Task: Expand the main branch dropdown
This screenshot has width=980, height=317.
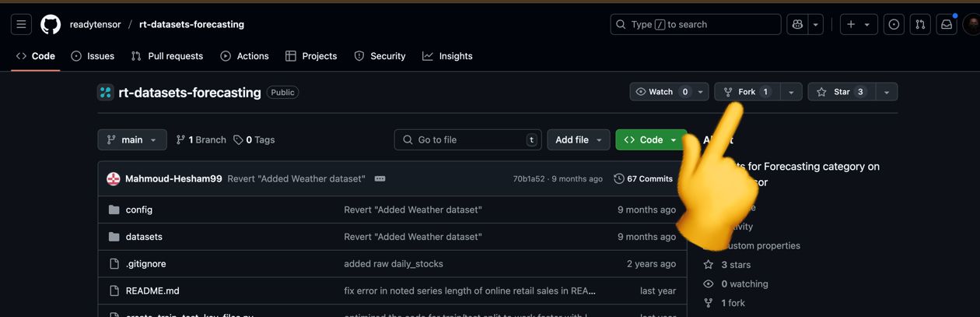Action: (x=132, y=139)
